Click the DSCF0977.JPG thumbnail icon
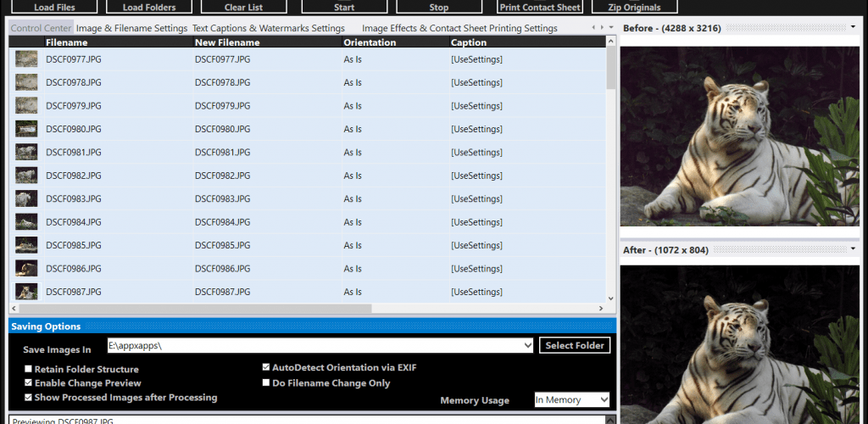The height and width of the screenshot is (424, 868). point(26,59)
